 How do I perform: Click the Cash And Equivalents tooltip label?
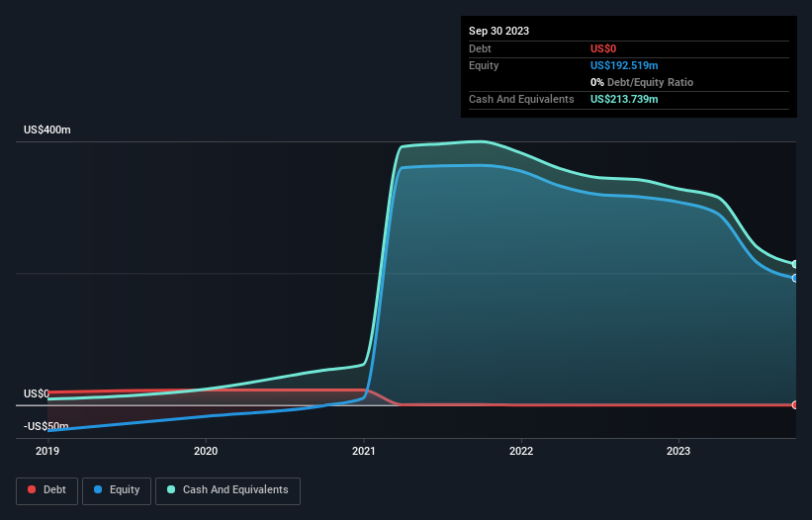[521, 99]
